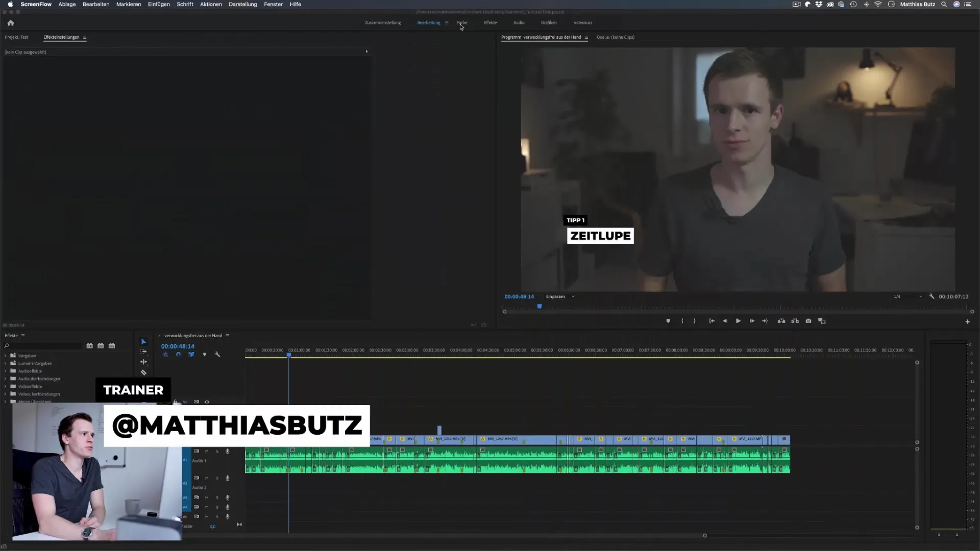Open the Apple menu
980x551 pixels.
pyautogui.click(x=10, y=4)
